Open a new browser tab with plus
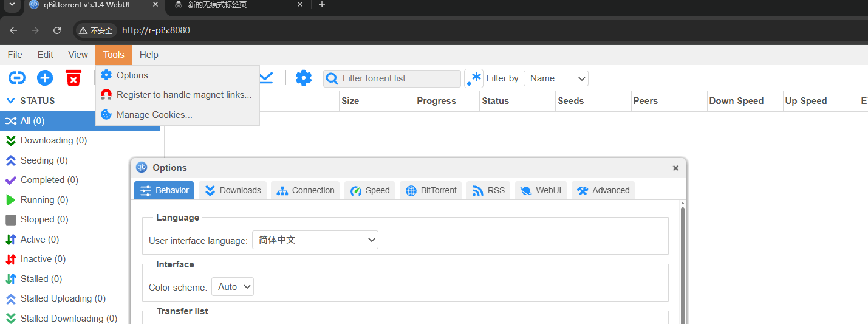 pos(322,5)
